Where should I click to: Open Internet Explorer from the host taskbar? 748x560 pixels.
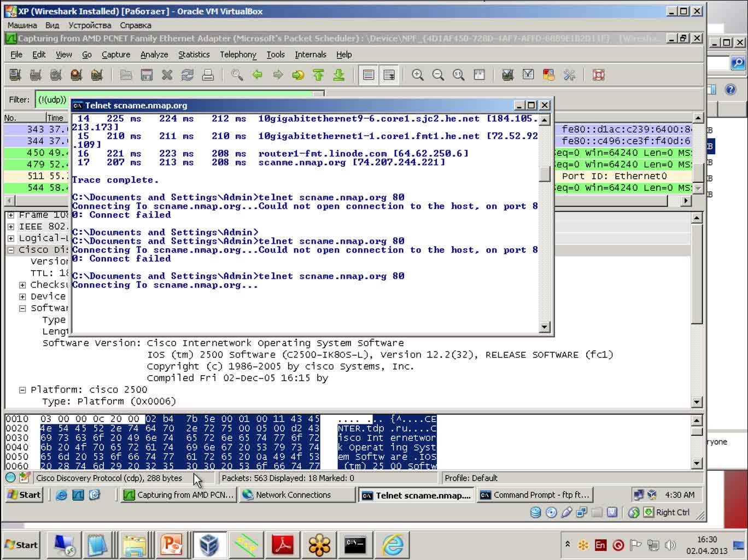point(393,545)
